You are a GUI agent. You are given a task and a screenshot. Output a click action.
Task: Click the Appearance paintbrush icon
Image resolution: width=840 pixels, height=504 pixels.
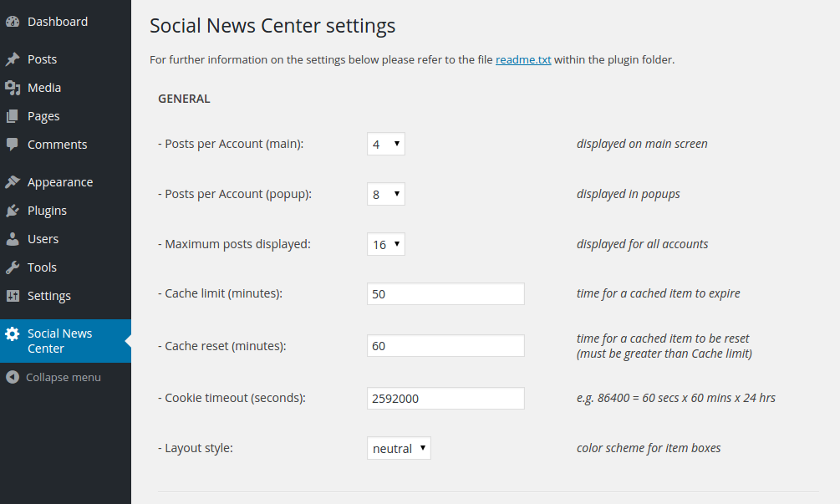click(x=13, y=182)
